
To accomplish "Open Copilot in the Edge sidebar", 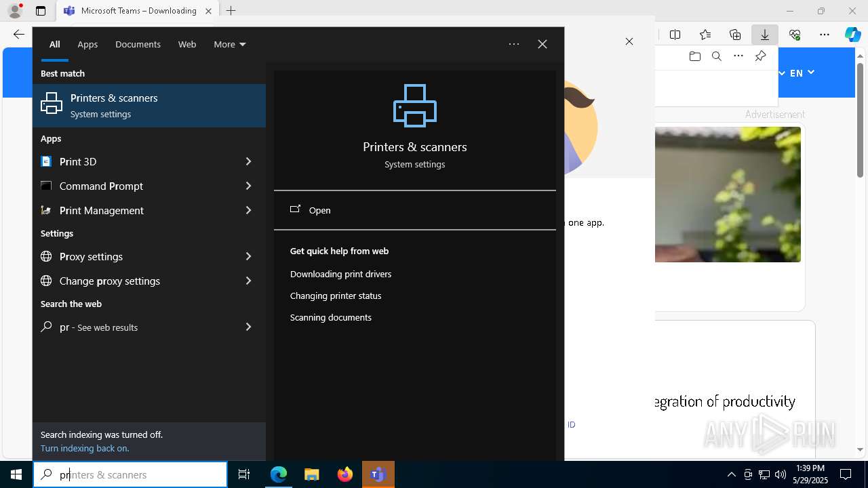I will (853, 35).
